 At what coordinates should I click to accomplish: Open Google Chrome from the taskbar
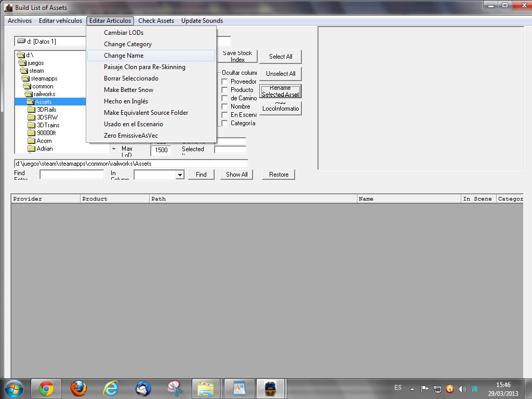[46, 388]
